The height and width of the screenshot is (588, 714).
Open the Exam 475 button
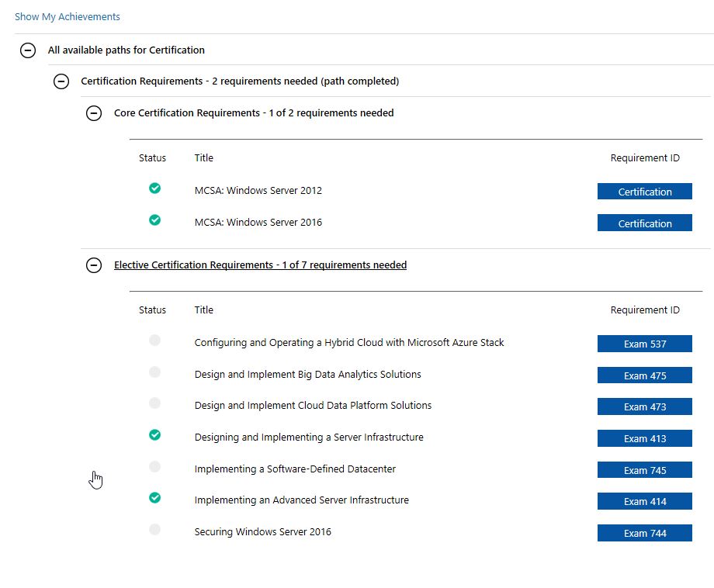(x=645, y=375)
